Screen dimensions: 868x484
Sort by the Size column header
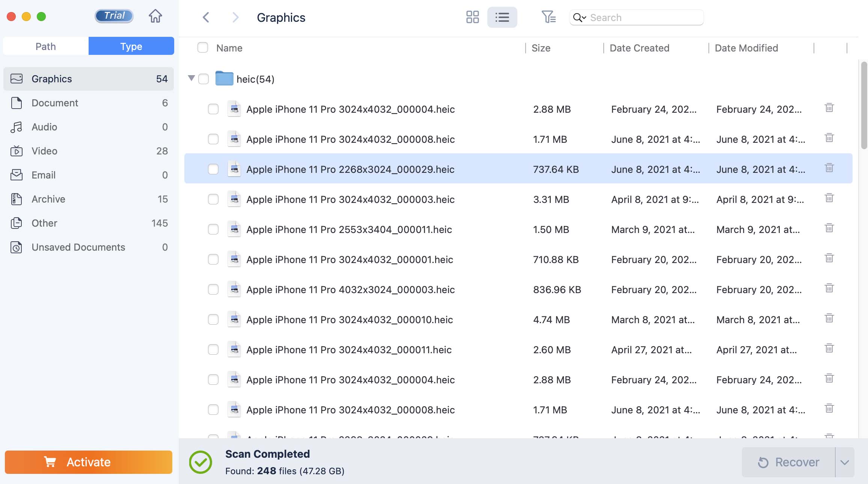pyautogui.click(x=541, y=48)
